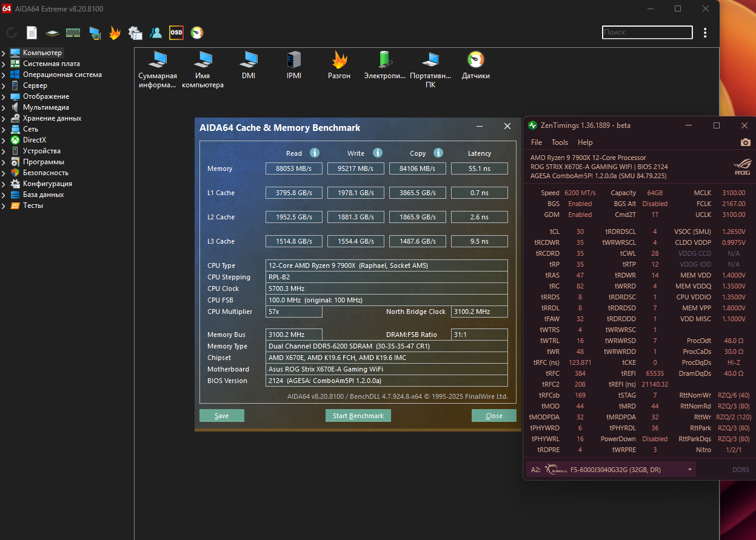Expand the Хранение данных tree node

tap(4, 118)
